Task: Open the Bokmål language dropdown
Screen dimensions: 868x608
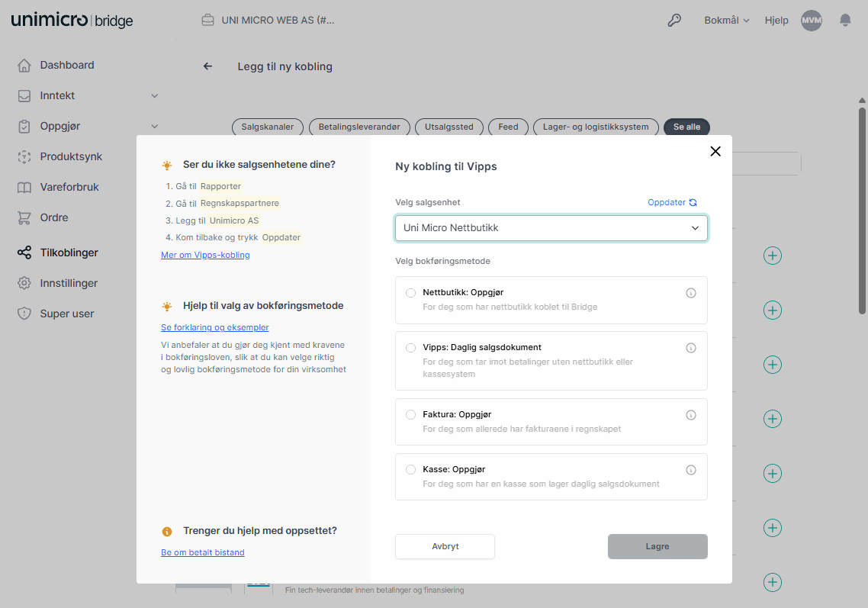Action: click(x=726, y=21)
